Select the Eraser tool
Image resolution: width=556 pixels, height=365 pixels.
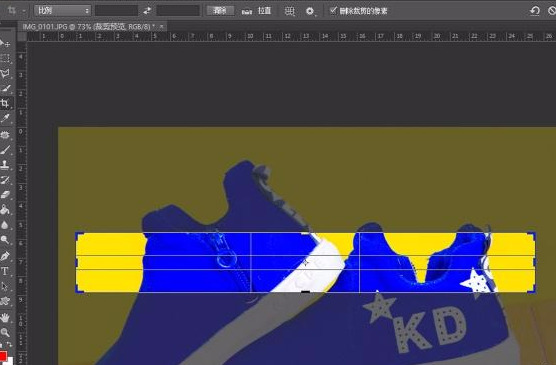(5, 195)
